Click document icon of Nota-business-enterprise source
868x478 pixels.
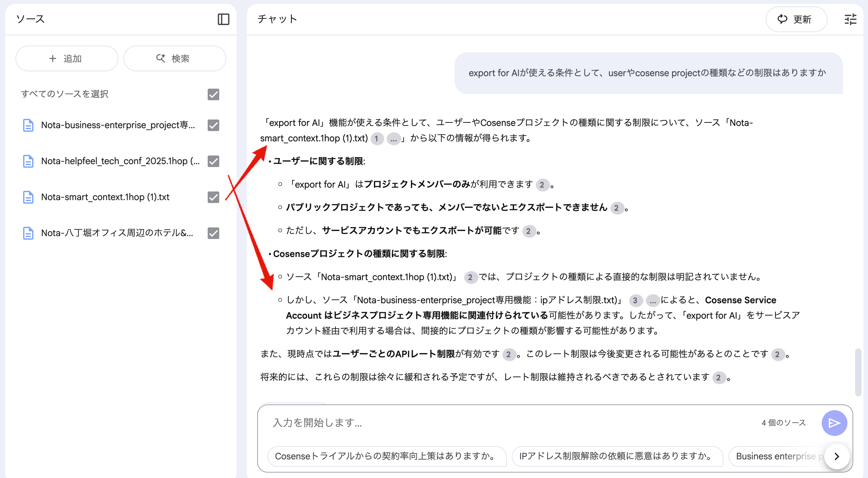[x=28, y=125]
